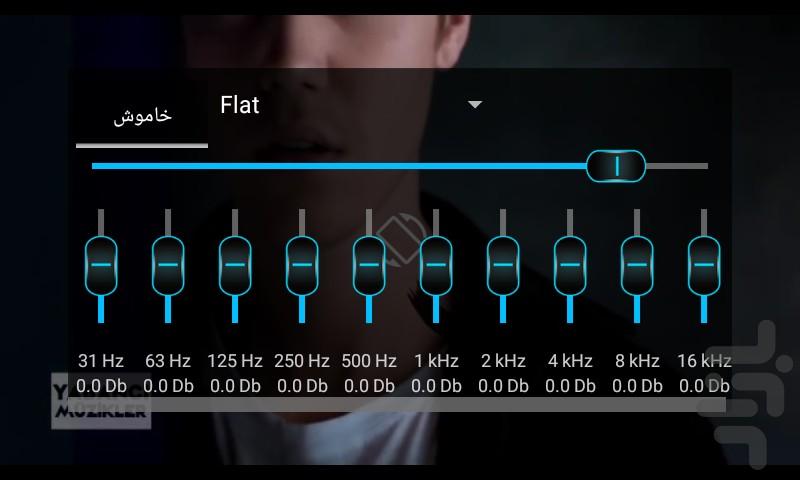Click the 0.0 Db value under 1 kHz
This screenshot has width=800, height=480.
point(436,385)
